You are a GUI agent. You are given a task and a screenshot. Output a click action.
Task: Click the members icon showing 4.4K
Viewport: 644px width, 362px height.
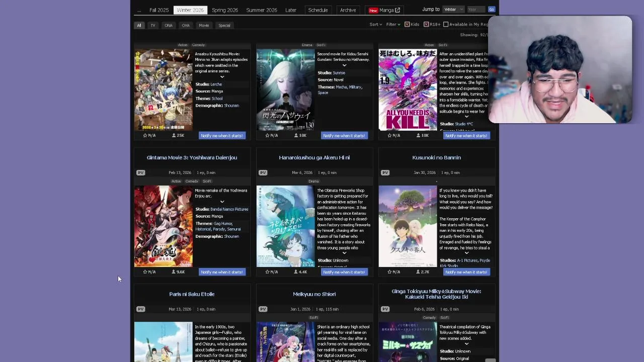[296, 272]
